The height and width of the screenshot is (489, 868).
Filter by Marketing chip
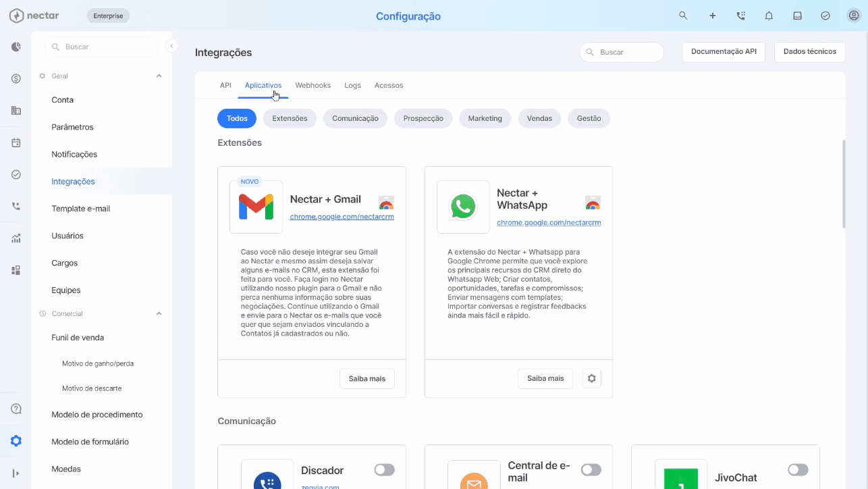coord(485,118)
